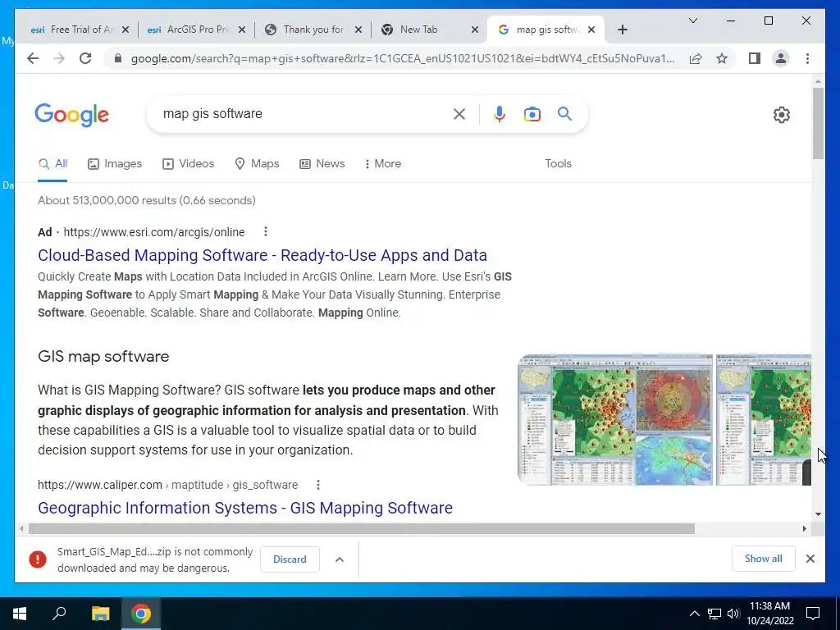Click the horizontal scrollbar thumb
This screenshot has width=840, height=630.
(x=362, y=529)
